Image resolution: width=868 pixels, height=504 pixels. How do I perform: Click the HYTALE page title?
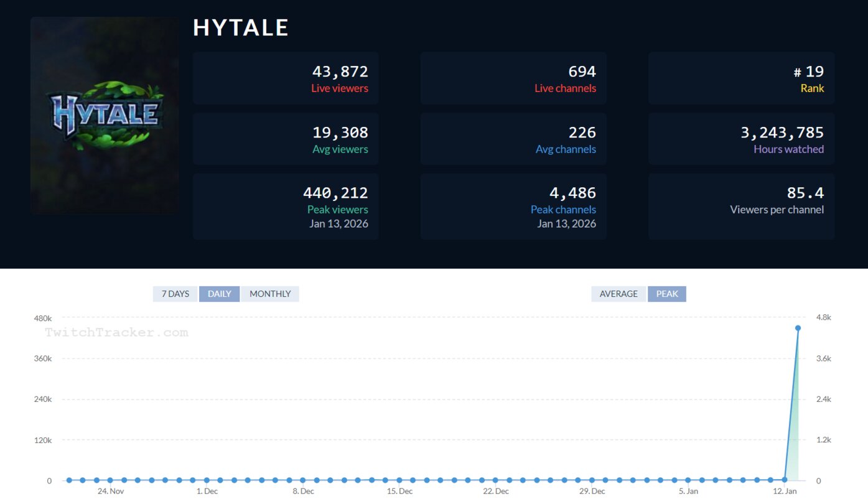[241, 28]
